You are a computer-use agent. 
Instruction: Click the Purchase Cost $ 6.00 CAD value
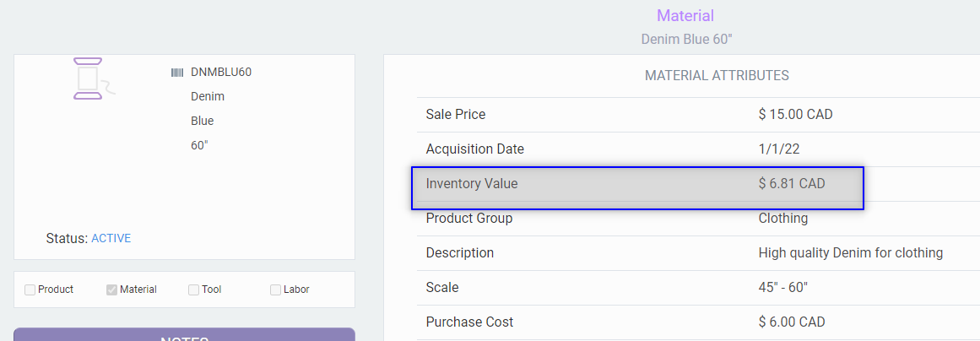(791, 322)
